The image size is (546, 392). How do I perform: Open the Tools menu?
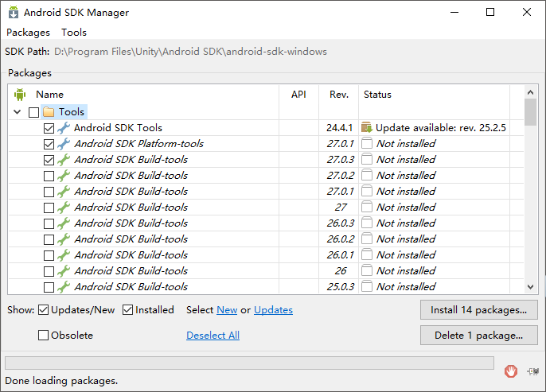point(74,33)
